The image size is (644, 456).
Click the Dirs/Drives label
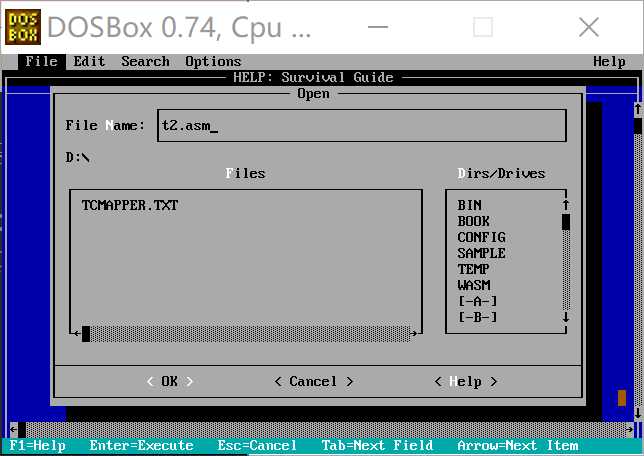[x=501, y=173]
